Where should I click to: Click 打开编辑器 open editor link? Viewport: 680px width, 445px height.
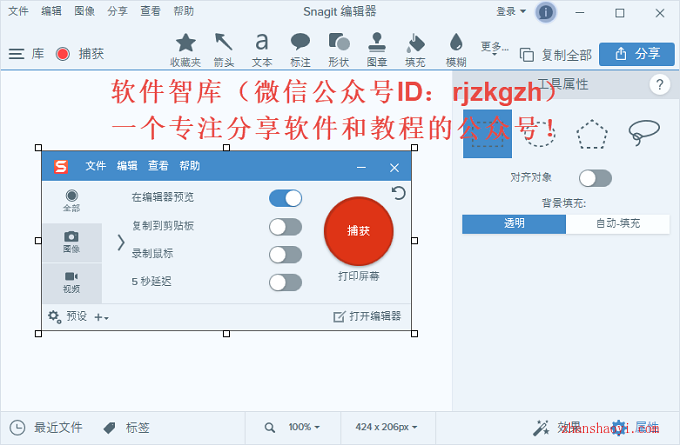pos(367,317)
